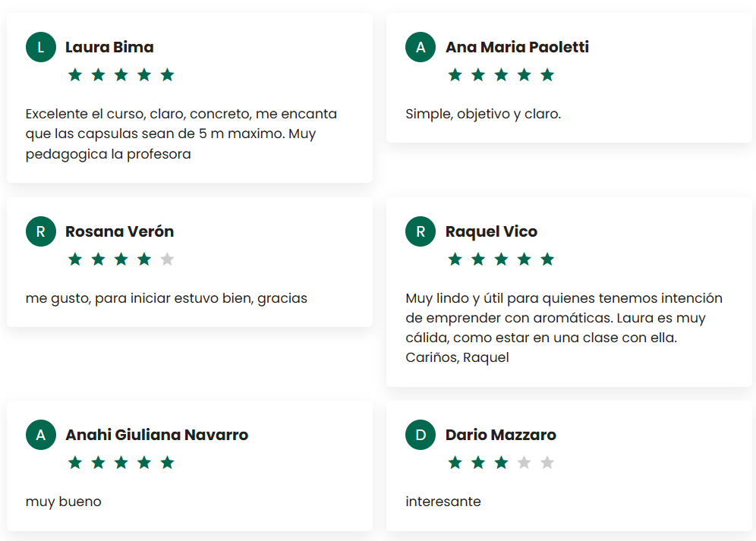756x541 pixels.
Task: Click the 'muy bueno' review comment
Action: point(63,502)
